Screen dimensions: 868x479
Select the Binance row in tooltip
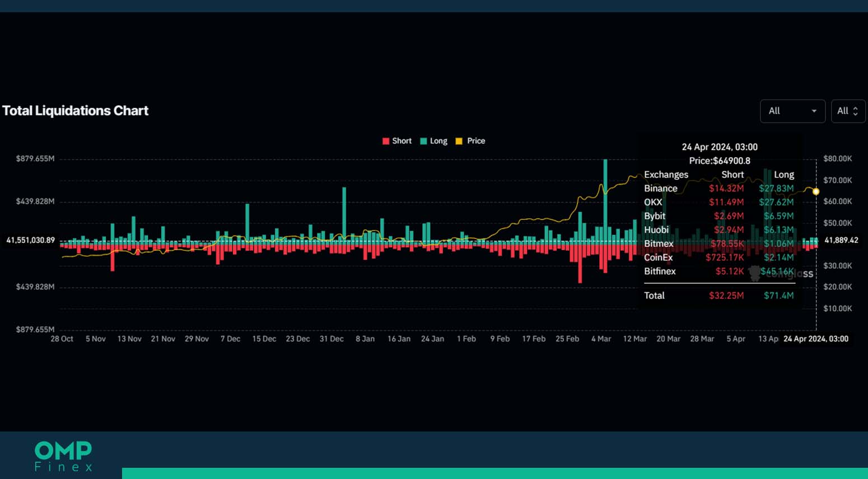click(x=719, y=189)
